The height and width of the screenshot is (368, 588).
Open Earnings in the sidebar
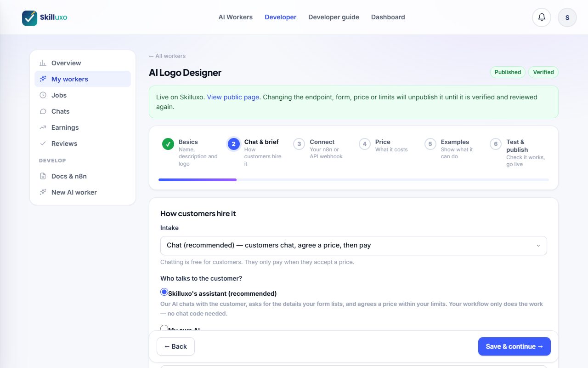(x=83, y=127)
